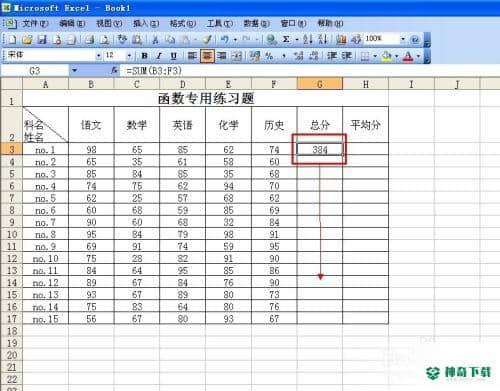The width and height of the screenshot is (500, 391).
Task: Select column G header
Action: point(319,84)
